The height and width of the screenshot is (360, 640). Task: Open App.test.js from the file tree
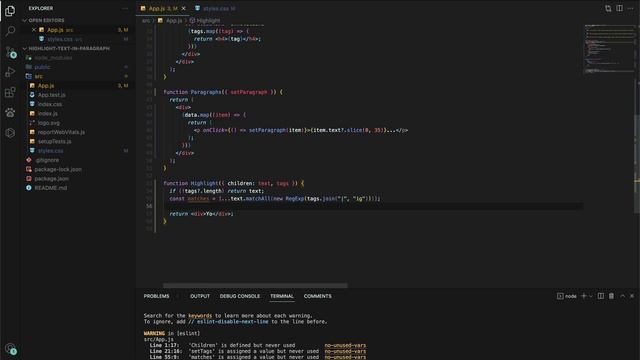pyautogui.click(x=51, y=95)
